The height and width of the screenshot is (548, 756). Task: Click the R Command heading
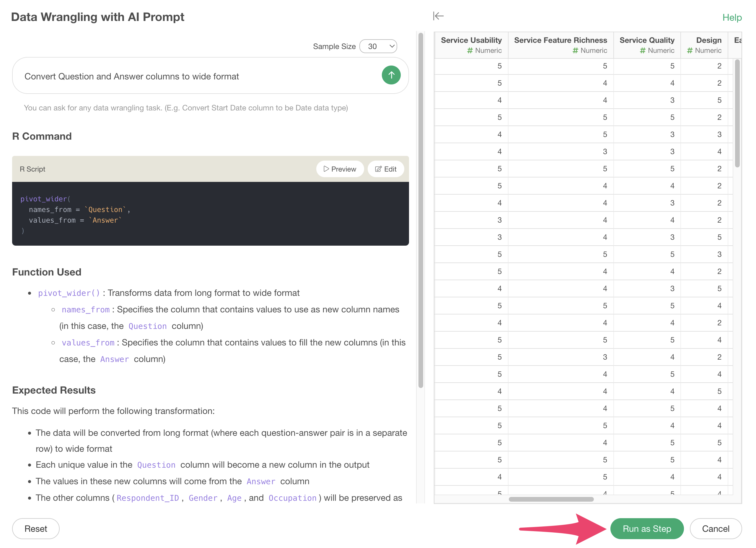coord(42,136)
